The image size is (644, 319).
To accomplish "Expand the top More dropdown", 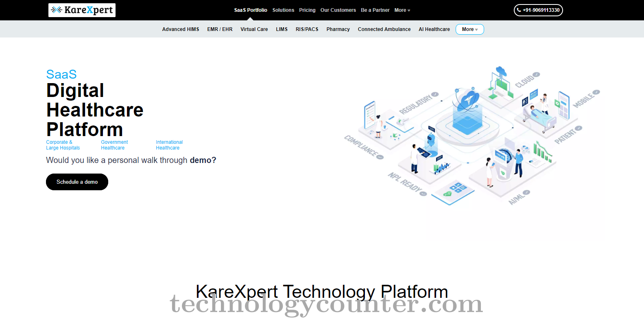I will pos(402,10).
